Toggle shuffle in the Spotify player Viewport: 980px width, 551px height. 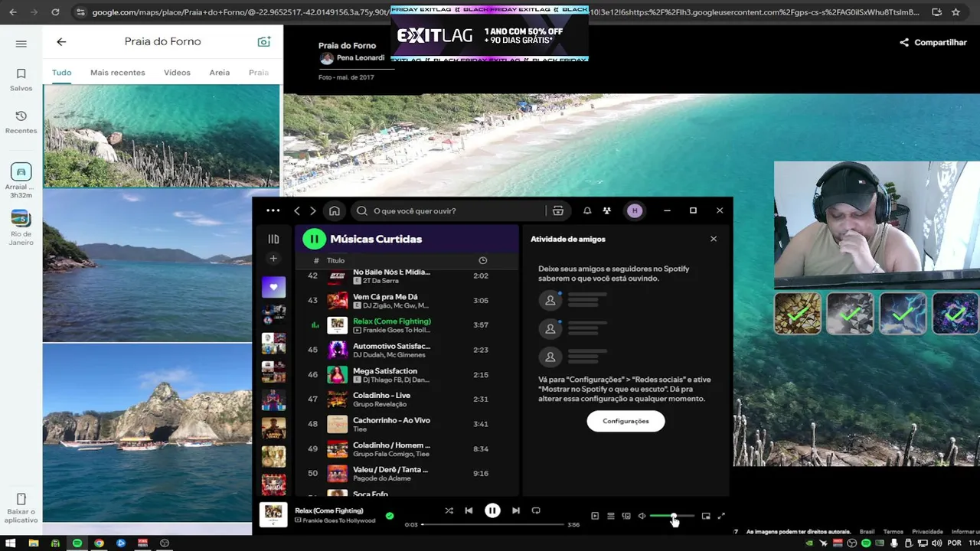449,510
